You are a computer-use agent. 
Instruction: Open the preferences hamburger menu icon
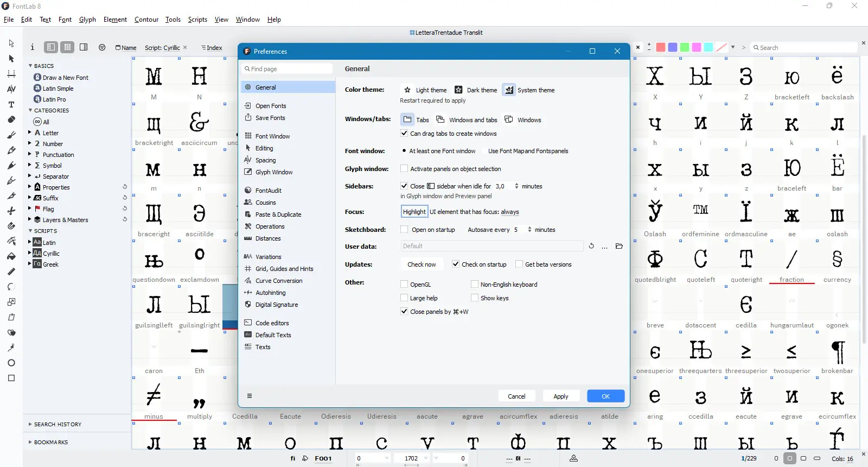coord(250,396)
